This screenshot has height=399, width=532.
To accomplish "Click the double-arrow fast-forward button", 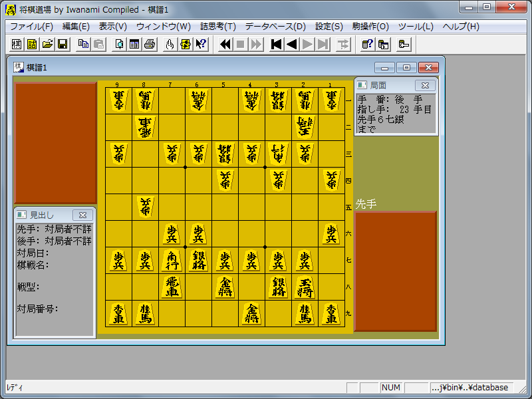I will [x=256, y=45].
